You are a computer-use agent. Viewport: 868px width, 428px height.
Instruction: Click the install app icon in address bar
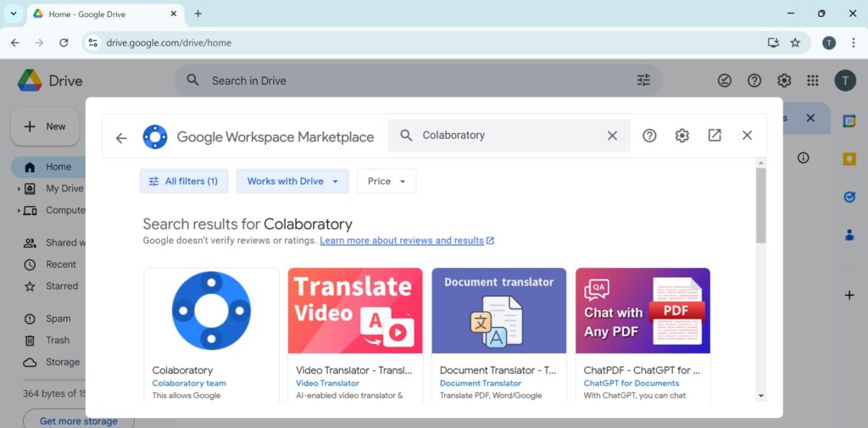[x=773, y=42]
